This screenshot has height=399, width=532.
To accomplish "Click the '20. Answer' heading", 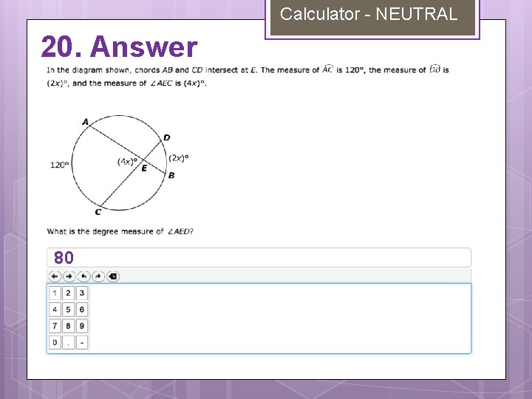I will [x=119, y=47].
